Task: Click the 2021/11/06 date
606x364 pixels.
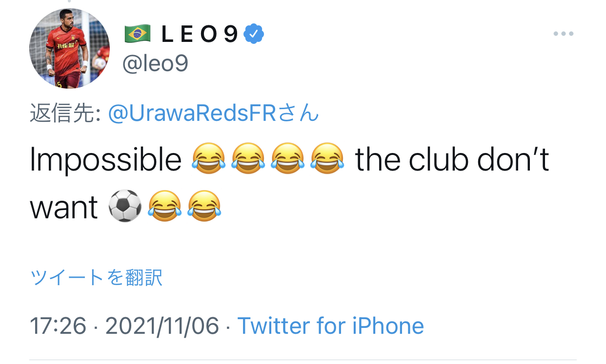Action: click(x=162, y=326)
